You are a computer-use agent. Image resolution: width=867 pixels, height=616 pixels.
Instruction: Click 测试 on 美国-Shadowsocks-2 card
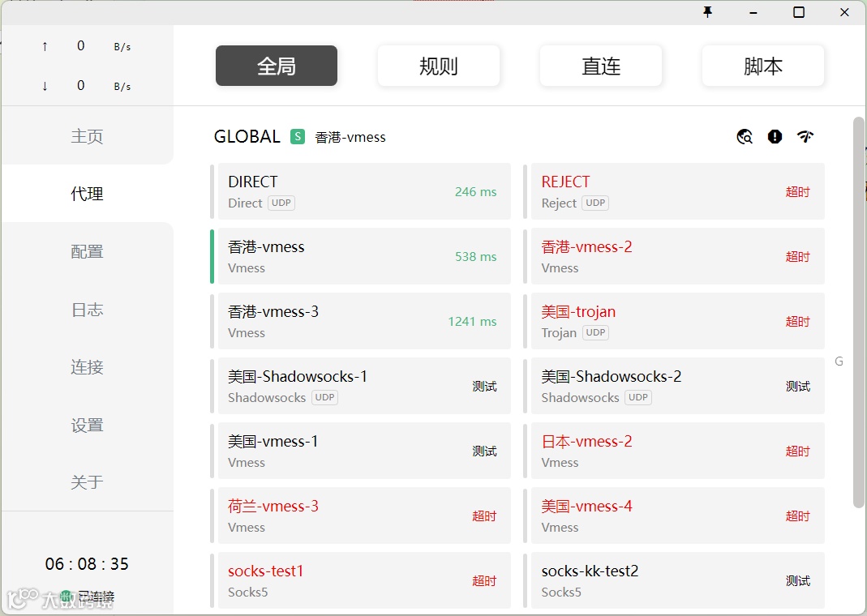click(798, 386)
